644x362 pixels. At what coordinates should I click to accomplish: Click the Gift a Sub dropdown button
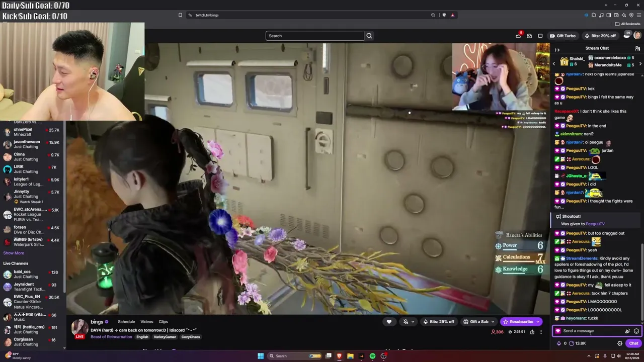click(479, 322)
